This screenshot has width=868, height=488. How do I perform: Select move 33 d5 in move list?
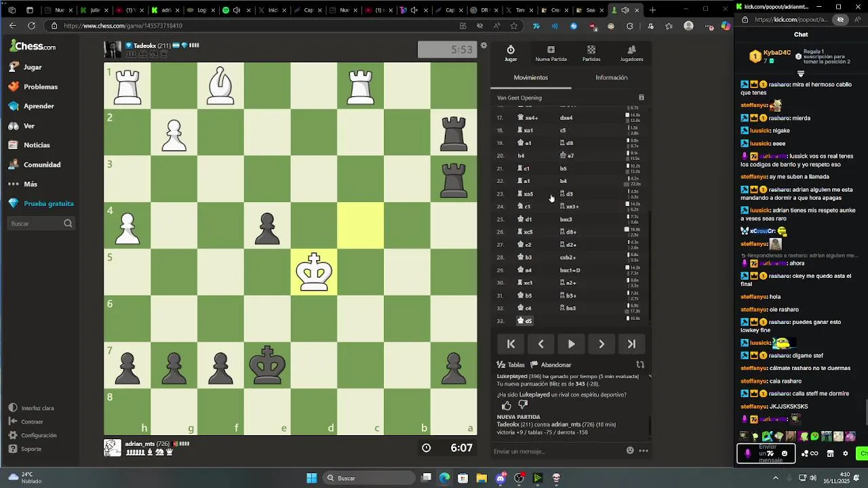(x=526, y=321)
